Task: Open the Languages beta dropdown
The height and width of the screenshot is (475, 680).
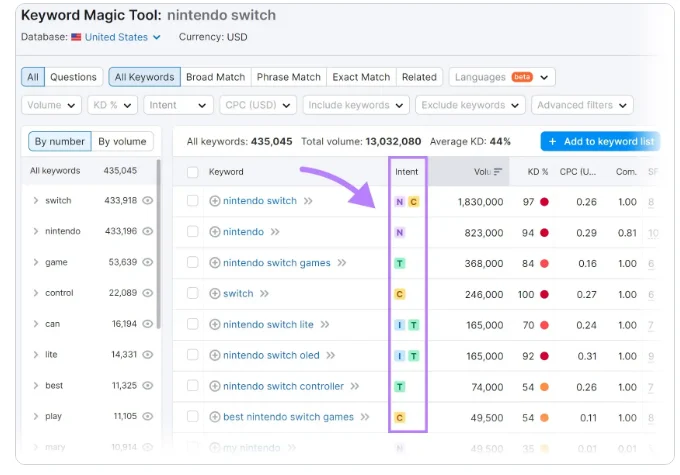Action: tap(502, 77)
